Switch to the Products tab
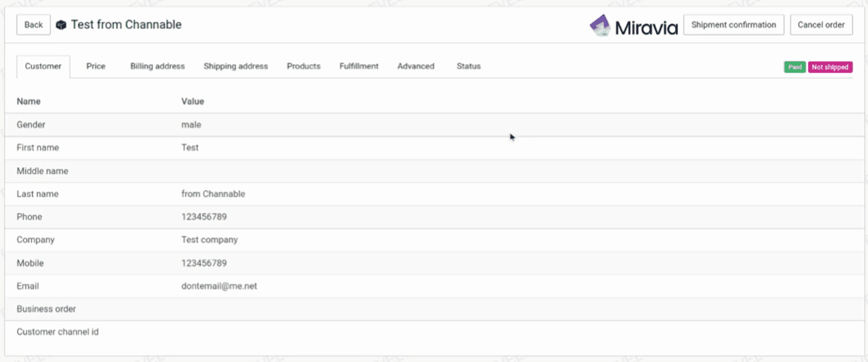 pos(303,66)
